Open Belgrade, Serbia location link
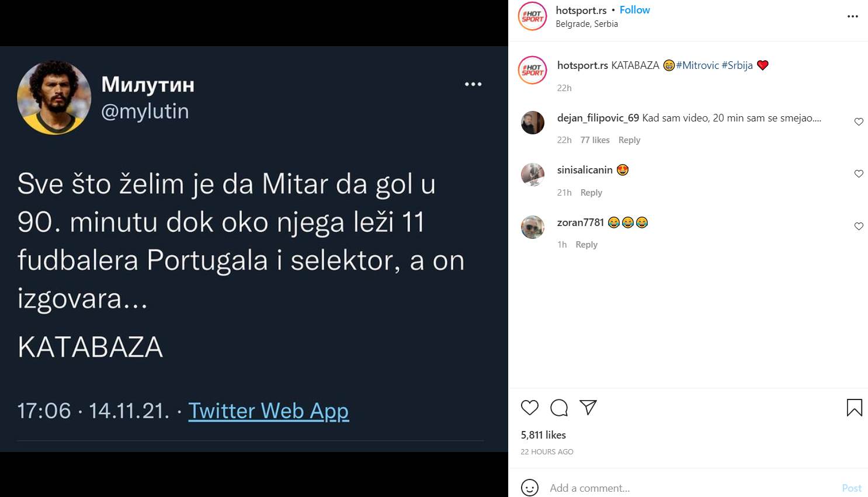Image resolution: width=868 pixels, height=497 pixels. click(586, 24)
